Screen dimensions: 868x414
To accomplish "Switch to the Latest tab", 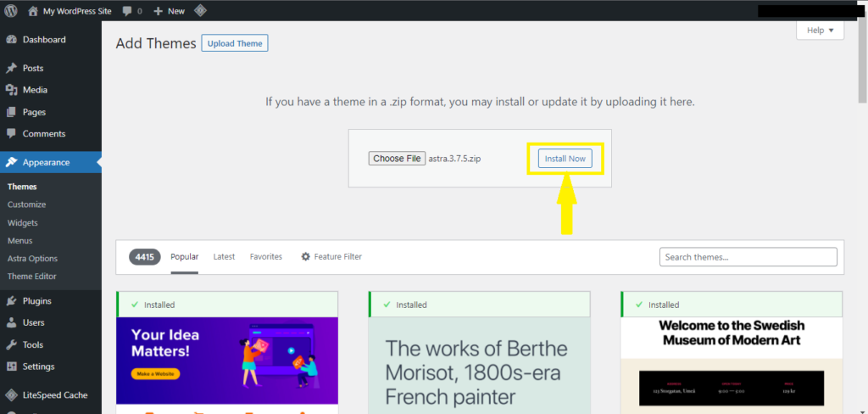I will [x=224, y=256].
